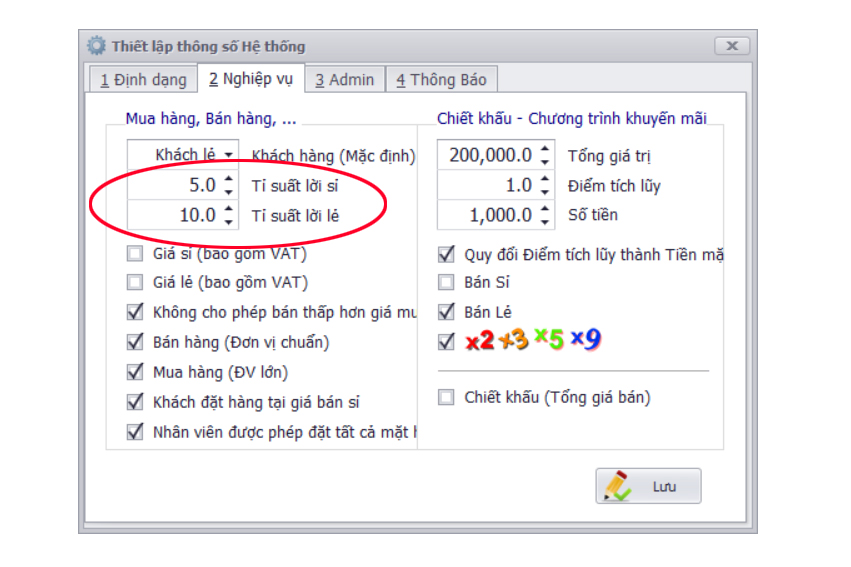
Task: Enable Giá sỉ (bao gồm VAT) checkbox
Action: pyautogui.click(x=135, y=254)
